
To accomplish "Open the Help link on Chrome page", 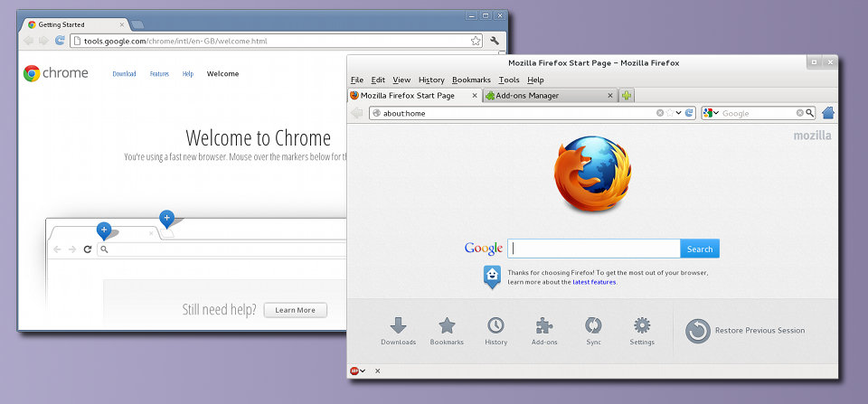I will pos(188,73).
